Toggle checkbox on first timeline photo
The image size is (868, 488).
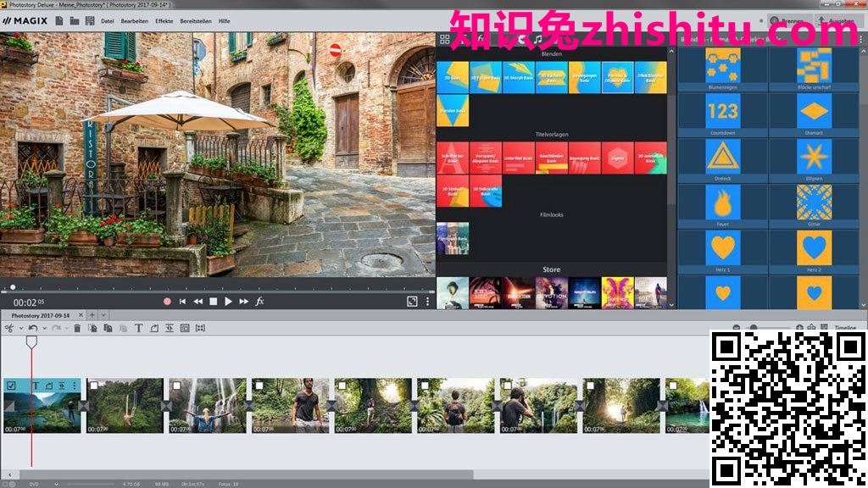(x=12, y=385)
